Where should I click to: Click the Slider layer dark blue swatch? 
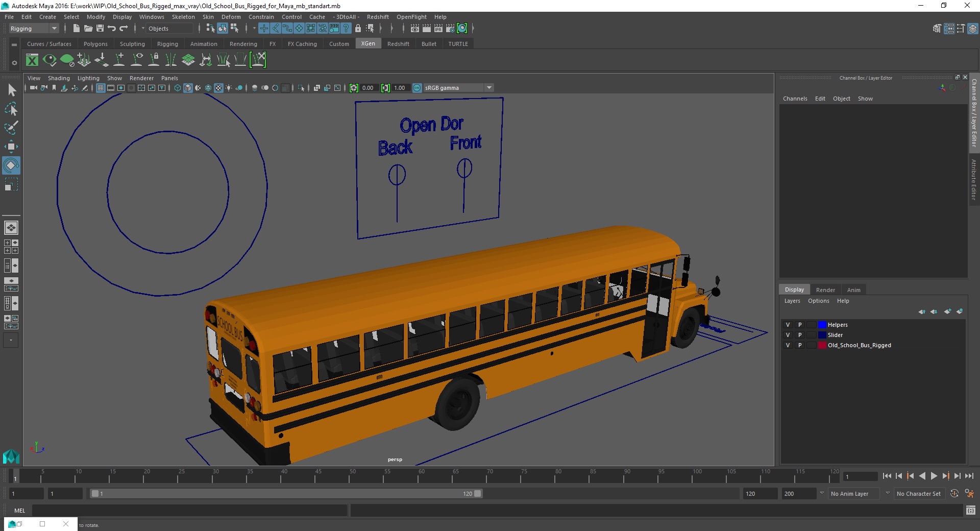822,335
